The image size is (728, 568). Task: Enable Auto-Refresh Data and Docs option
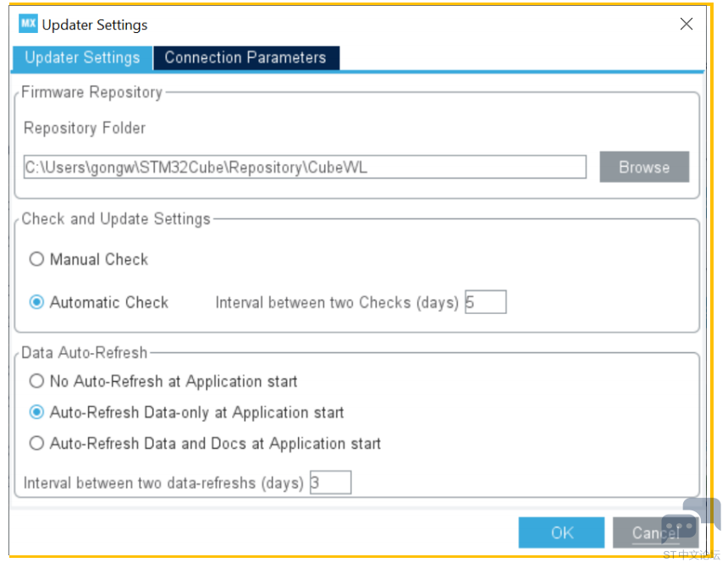(36, 444)
